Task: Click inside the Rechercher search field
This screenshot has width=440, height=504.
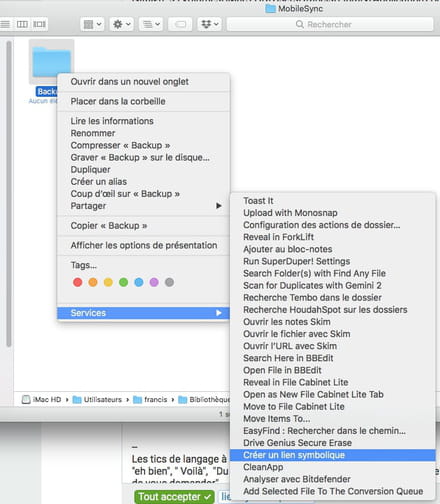Action: click(330, 24)
